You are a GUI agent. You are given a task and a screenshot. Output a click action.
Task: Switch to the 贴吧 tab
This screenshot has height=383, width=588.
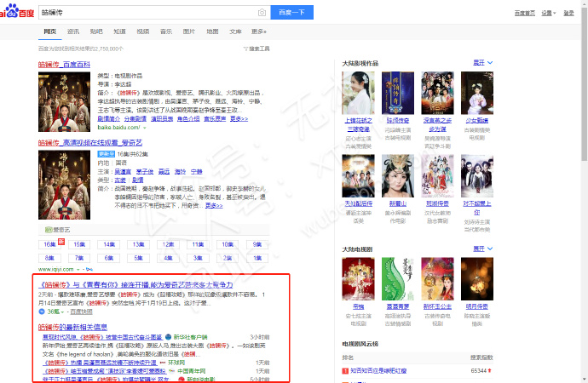[x=96, y=31]
